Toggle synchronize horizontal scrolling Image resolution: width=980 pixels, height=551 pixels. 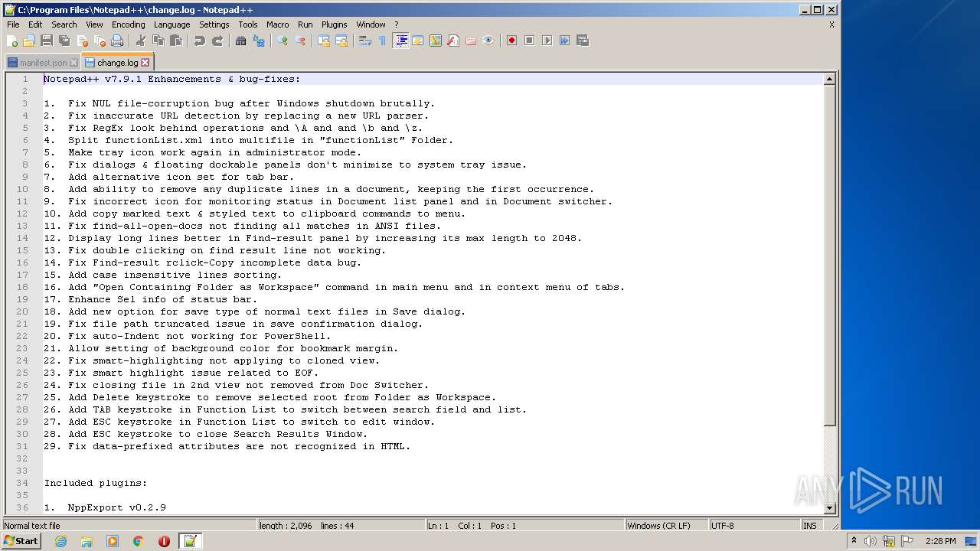pyautogui.click(x=341, y=41)
